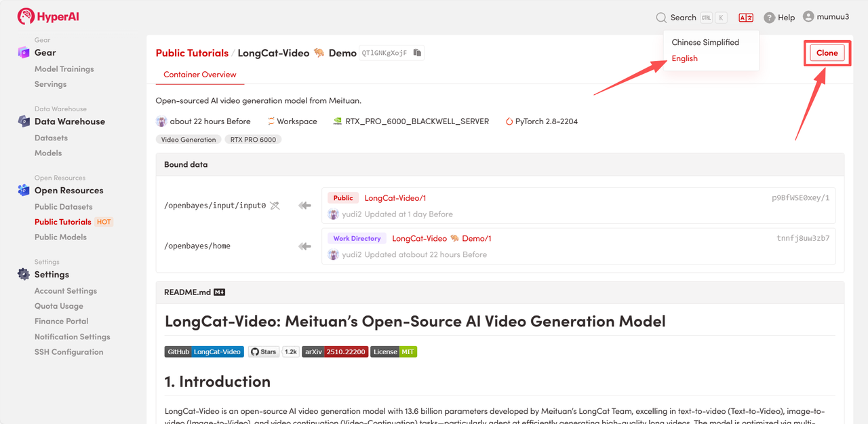Open the language switcher icon
This screenshot has width=868, height=424.
point(746,18)
